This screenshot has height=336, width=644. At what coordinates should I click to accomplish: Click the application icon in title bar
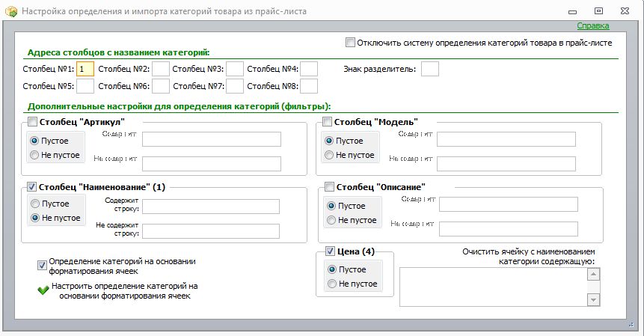point(11,11)
